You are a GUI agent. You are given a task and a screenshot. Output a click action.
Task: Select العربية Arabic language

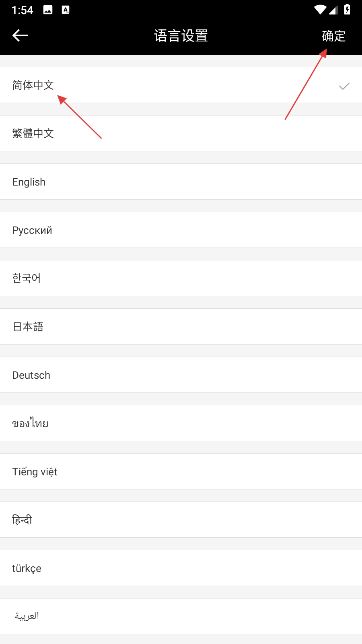[27, 616]
